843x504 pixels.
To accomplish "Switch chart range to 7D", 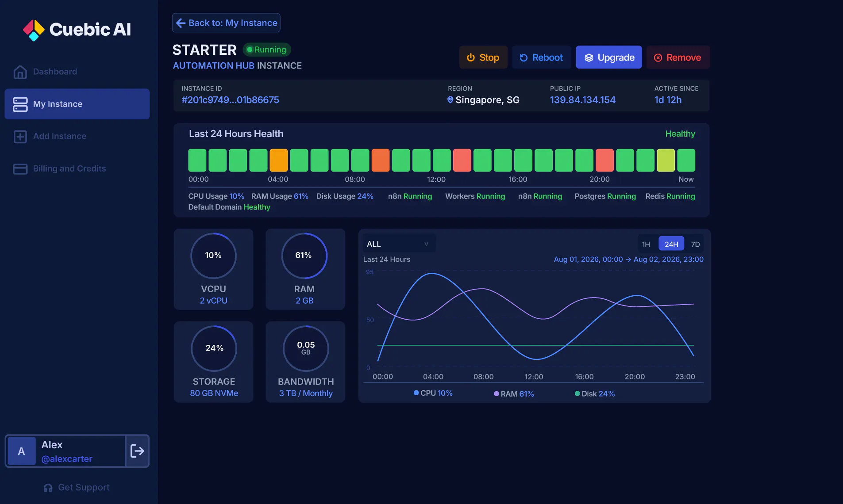I will [x=695, y=244].
